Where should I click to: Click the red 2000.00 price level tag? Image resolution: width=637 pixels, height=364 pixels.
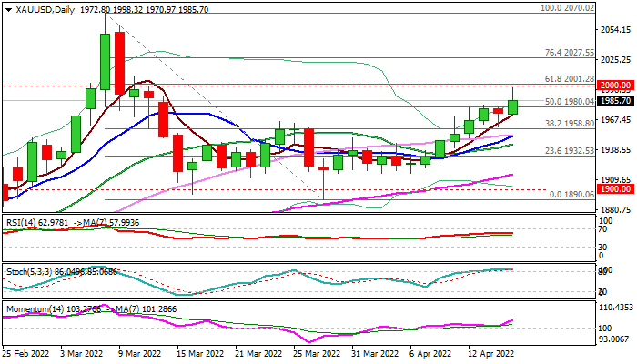pos(615,86)
